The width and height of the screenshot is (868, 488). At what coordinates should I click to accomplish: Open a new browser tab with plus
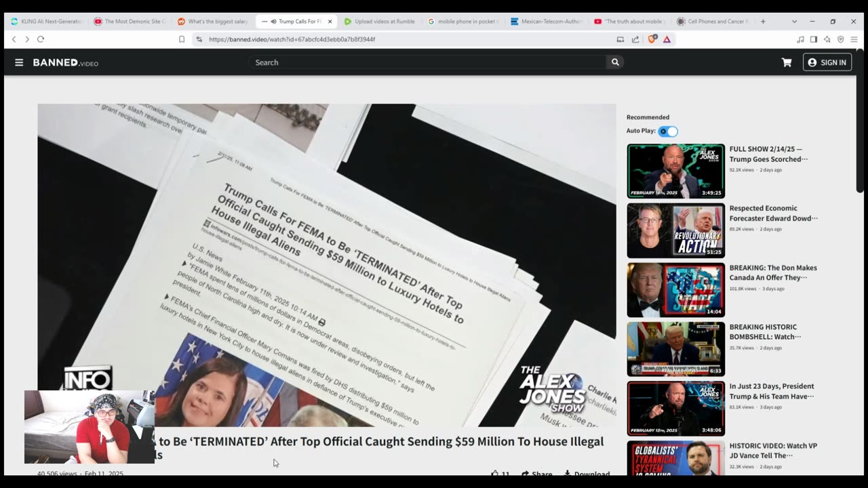coord(763,21)
